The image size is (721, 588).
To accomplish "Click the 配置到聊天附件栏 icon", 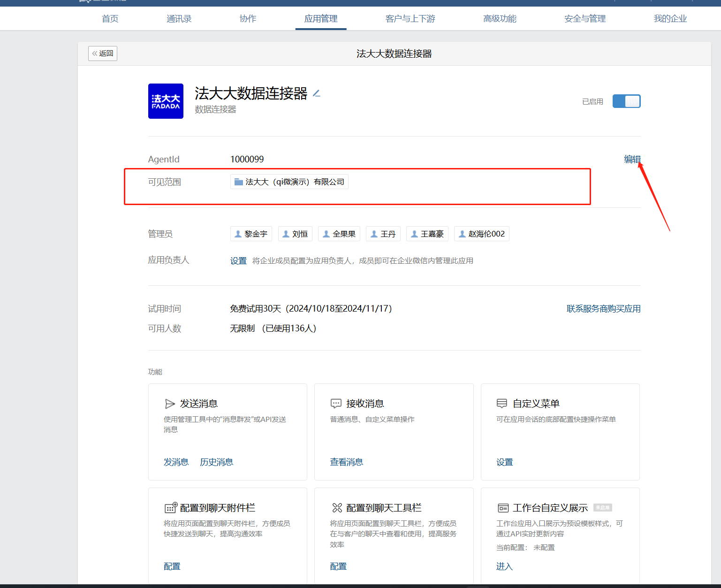I will (x=171, y=508).
